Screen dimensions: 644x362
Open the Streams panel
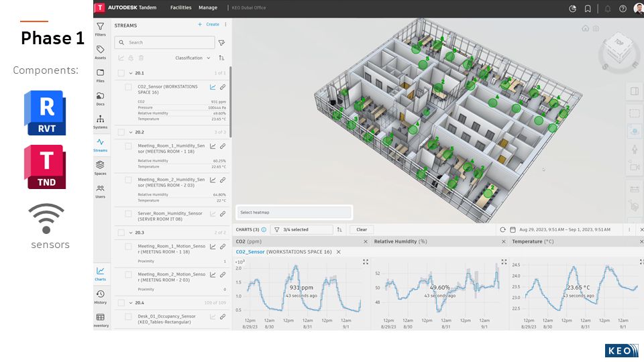click(100, 145)
